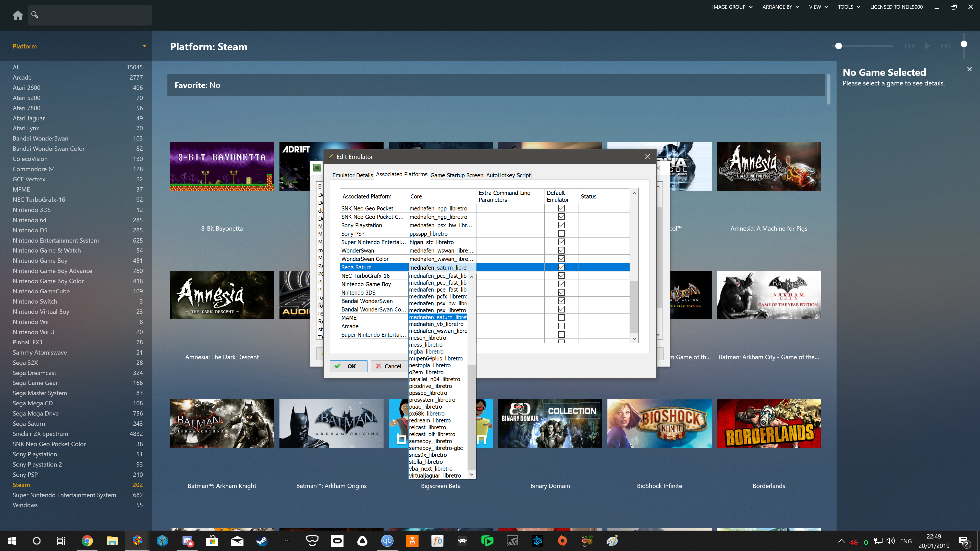Open the VIEW menu
This screenshot has width=980, height=551.
pyautogui.click(x=818, y=7)
